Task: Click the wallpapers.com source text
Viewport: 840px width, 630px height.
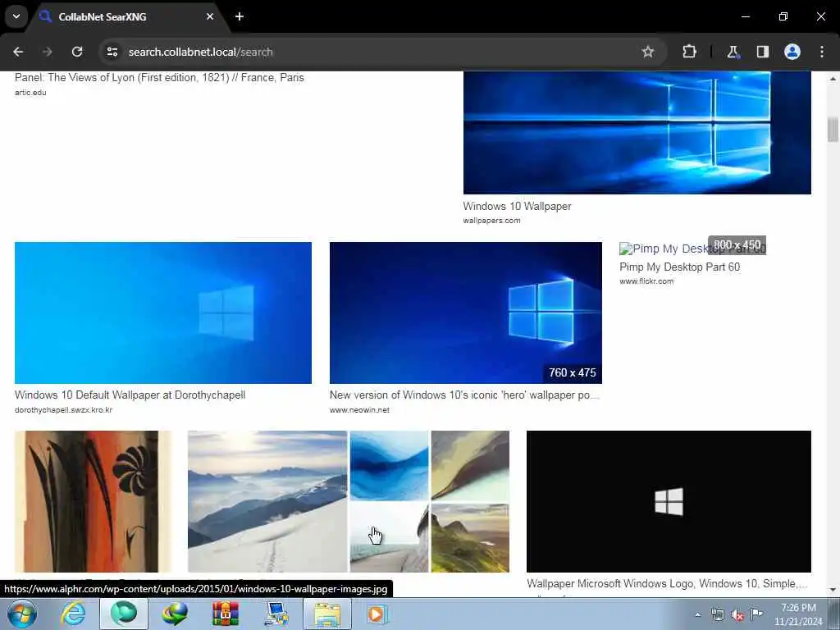Action: [x=492, y=220]
